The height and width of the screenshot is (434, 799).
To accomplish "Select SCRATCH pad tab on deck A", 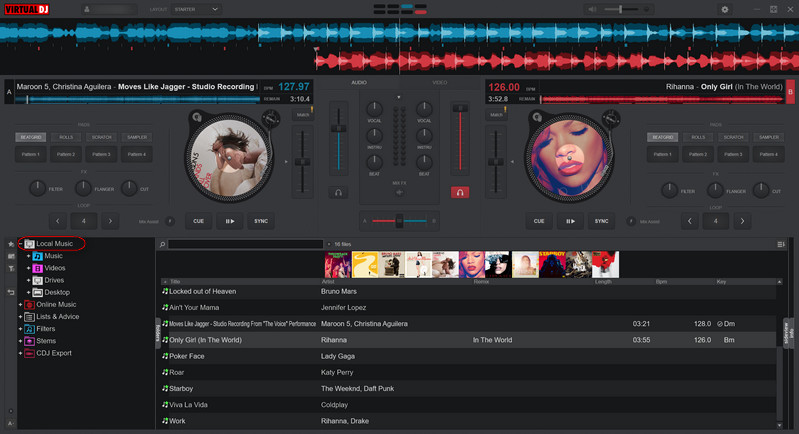I will (101, 138).
